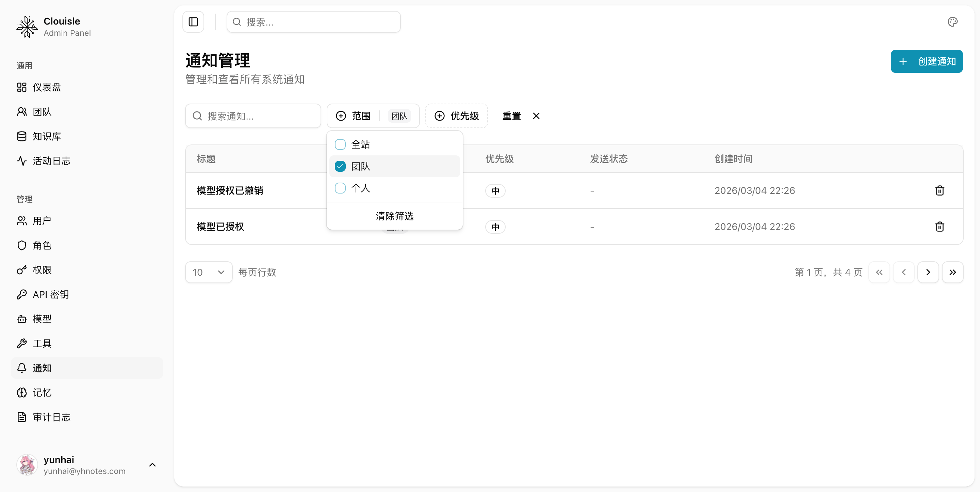
Task: Open the 仪表盘 (dashboard) sidebar item
Action: (x=46, y=87)
